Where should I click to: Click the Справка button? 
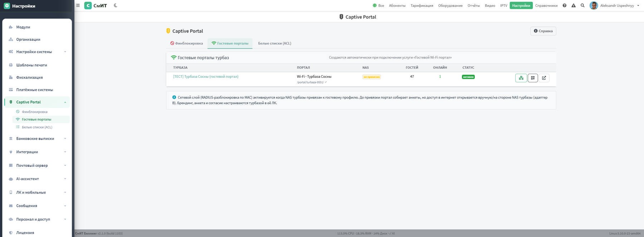tap(543, 31)
